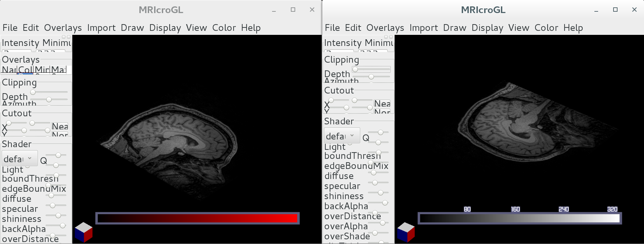Open the Color menu in the left window
This screenshot has width=644, height=244.
tap(224, 28)
